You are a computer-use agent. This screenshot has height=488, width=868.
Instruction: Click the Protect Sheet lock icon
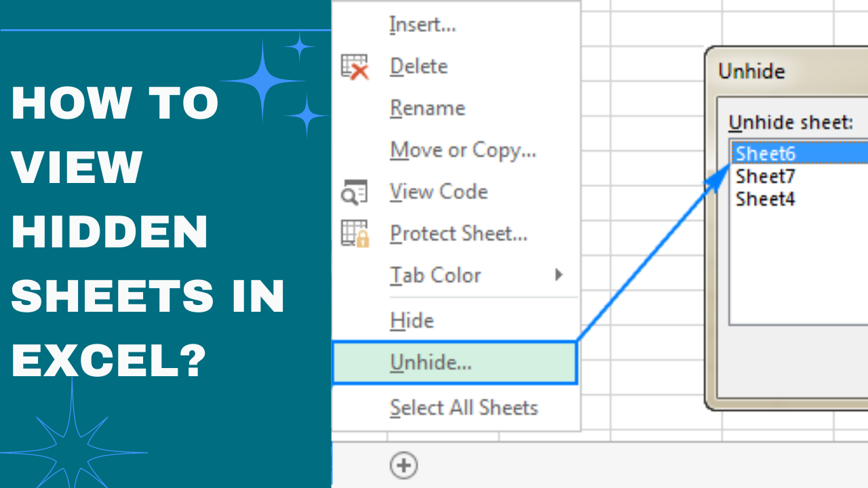355,233
